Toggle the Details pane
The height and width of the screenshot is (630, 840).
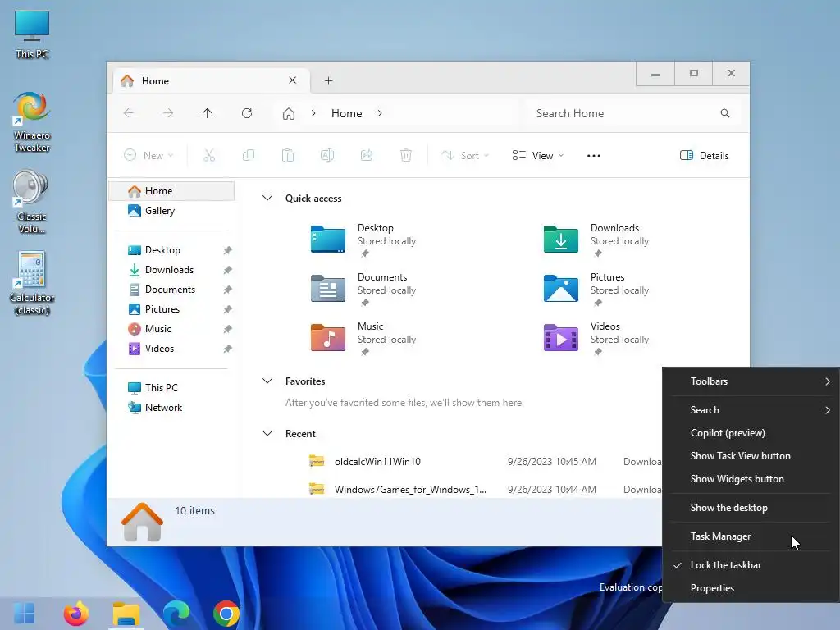[x=704, y=155]
